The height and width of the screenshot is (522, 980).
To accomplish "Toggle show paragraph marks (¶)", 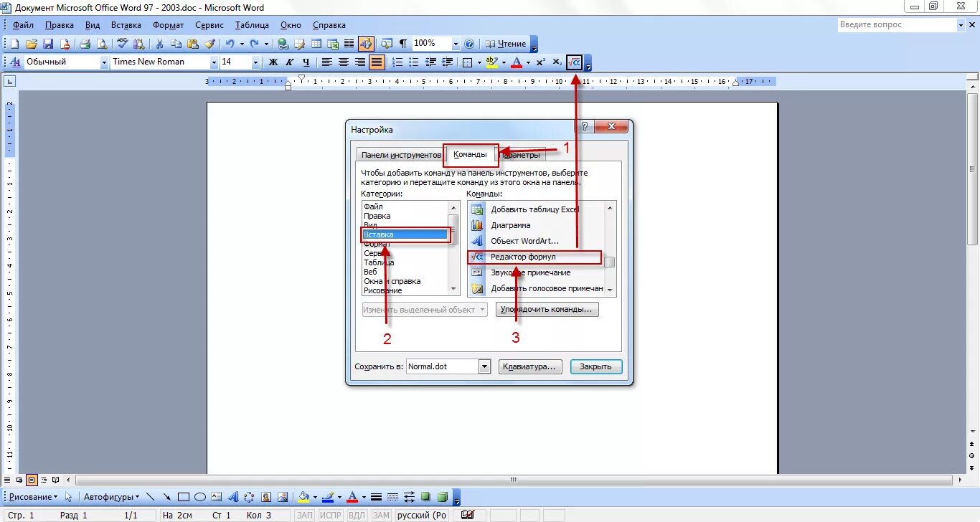I will tap(403, 44).
